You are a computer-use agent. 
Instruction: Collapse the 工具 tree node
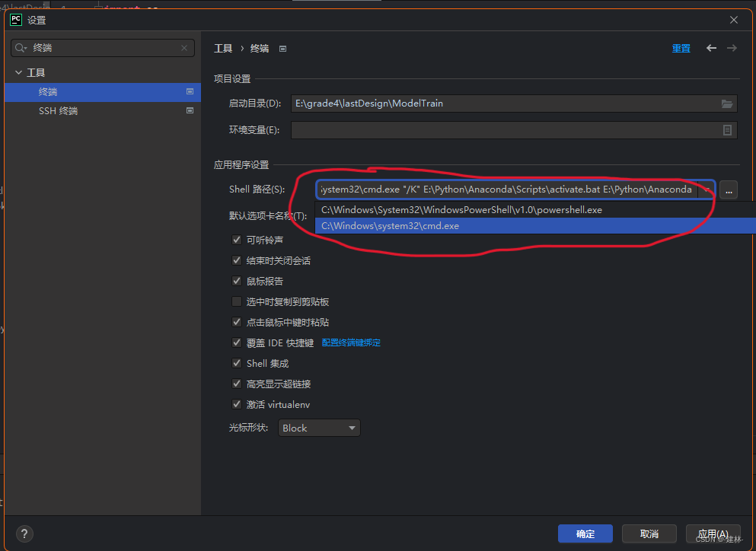(18, 72)
